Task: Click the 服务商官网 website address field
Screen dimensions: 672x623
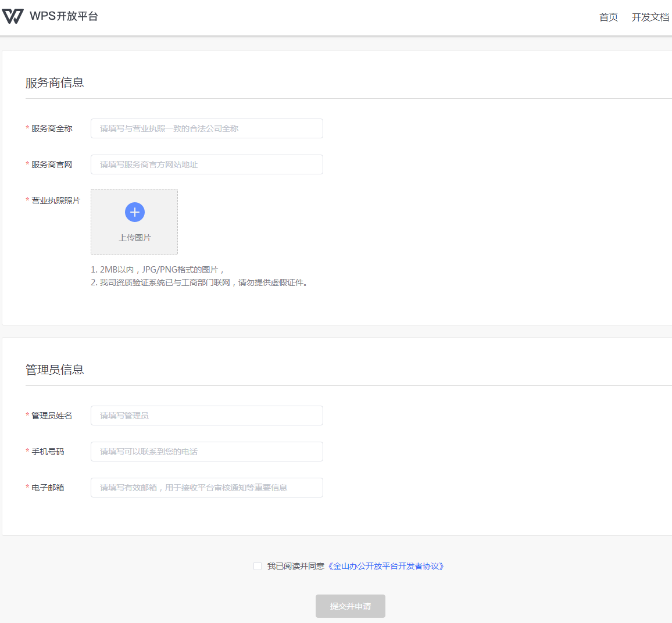Action: (x=206, y=164)
